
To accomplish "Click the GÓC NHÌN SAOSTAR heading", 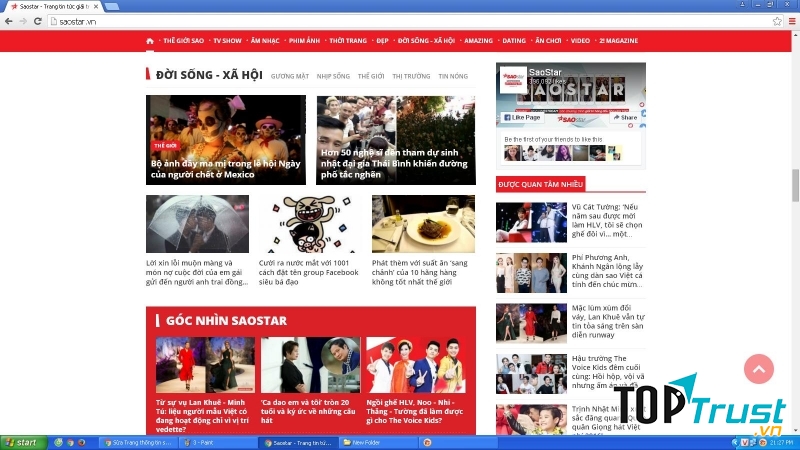I will tap(226, 320).
